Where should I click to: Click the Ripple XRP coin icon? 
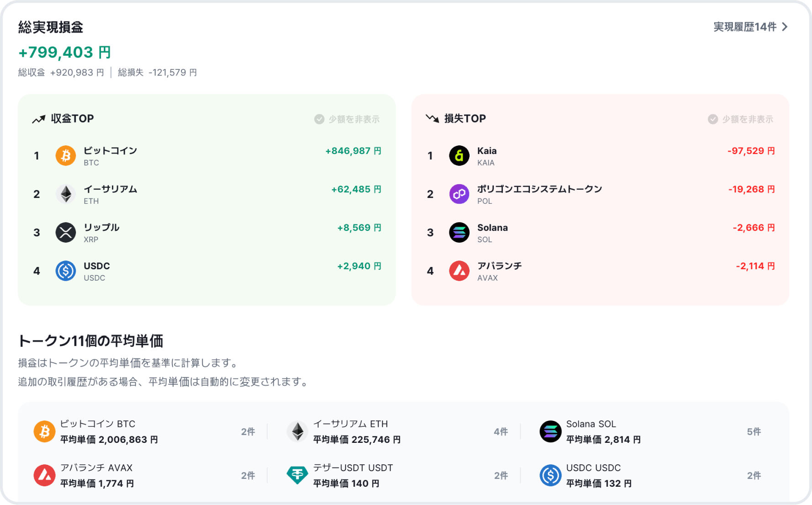coord(65,232)
